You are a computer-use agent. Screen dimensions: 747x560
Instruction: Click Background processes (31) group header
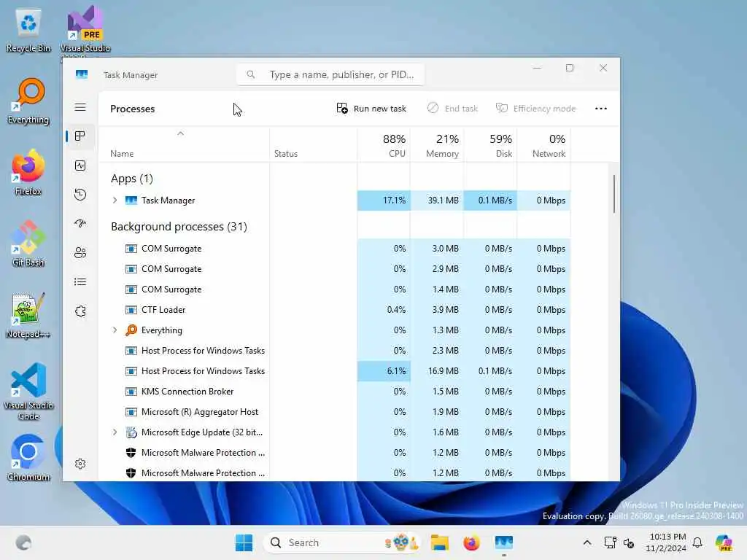179,227
